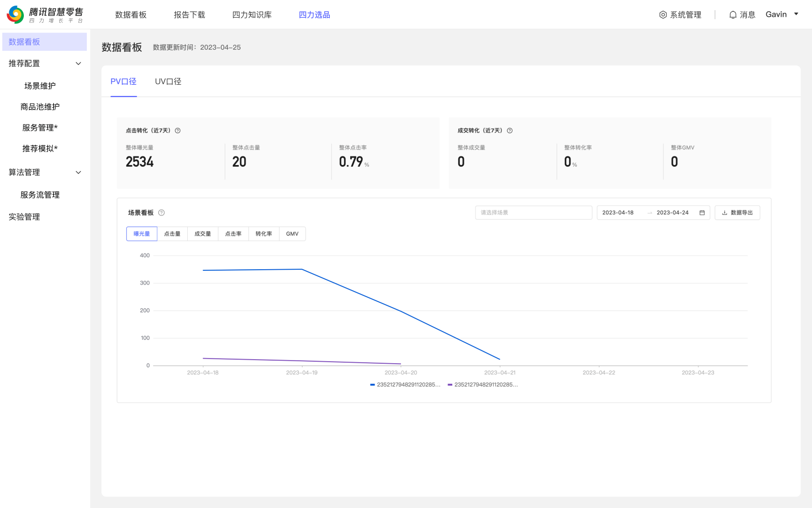Open 四力知识库 in top navigation
This screenshot has width=812, height=508.
coord(252,15)
